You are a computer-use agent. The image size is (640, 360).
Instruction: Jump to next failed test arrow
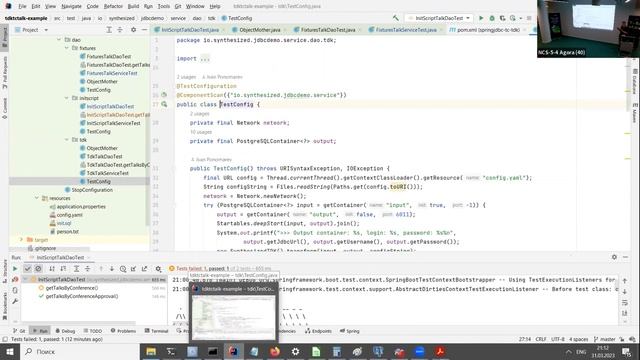[111, 269]
